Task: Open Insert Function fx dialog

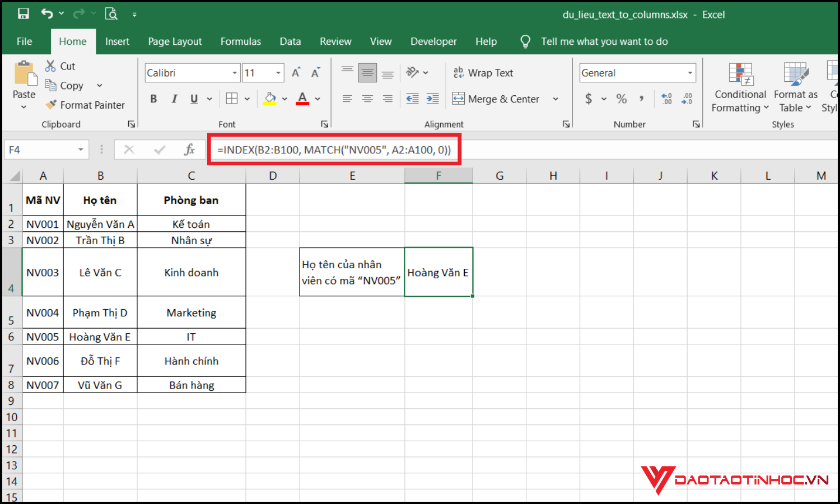Action: point(189,150)
